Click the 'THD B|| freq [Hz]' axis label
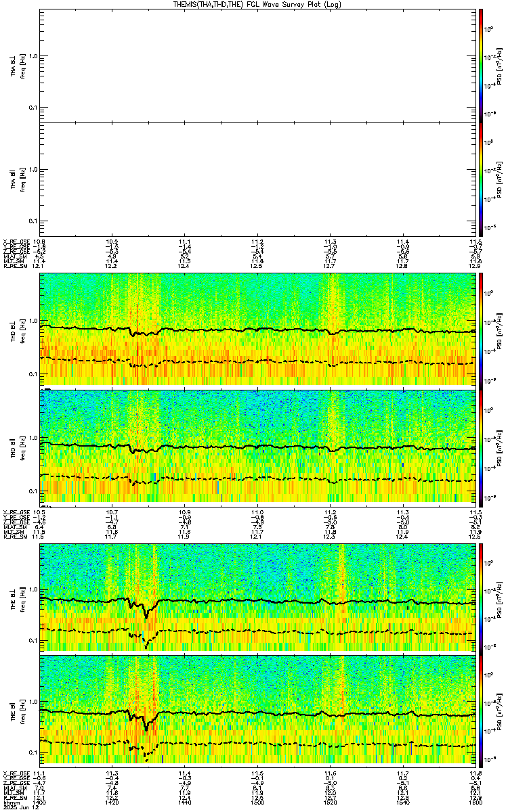508x812 pixels. (x=18, y=448)
